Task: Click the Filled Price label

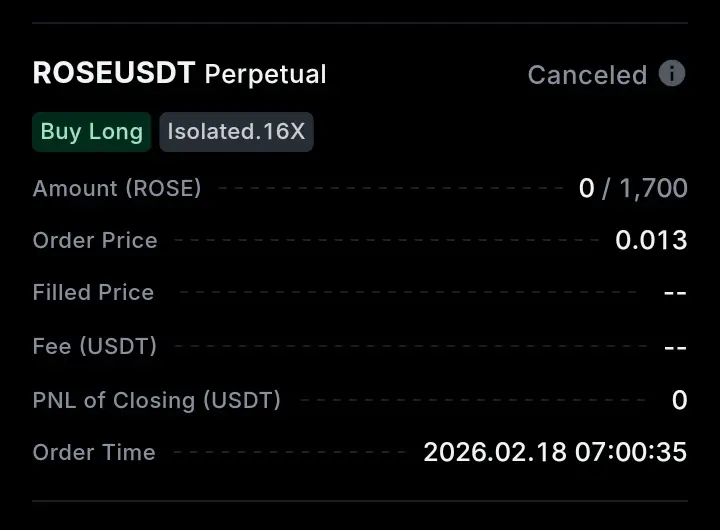Action: (x=93, y=293)
